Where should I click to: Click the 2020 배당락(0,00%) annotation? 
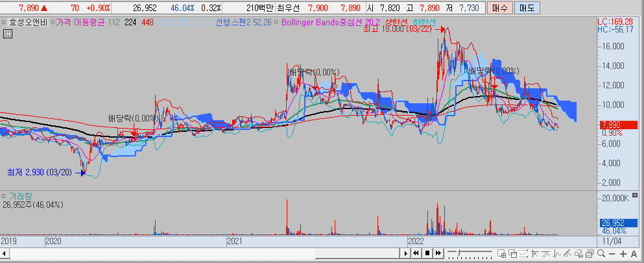pos(134,118)
